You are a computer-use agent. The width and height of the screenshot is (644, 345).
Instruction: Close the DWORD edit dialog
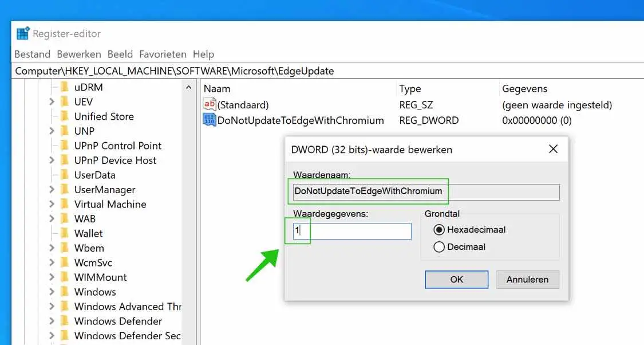[x=553, y=149]
